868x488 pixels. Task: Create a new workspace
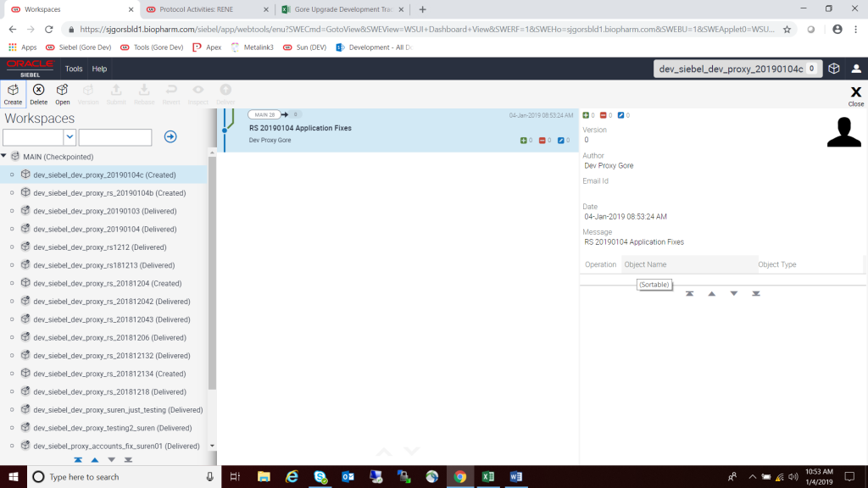click(x=13, y=93)
